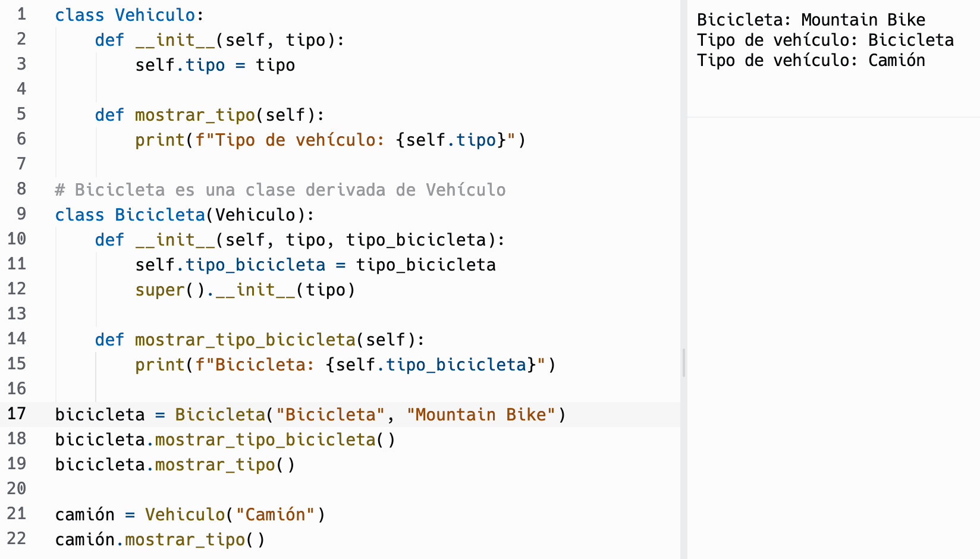Click 'Vehiculo' inside the Bicicleta class parentheses
980x559 pixels.
pyautogui.click(x=255, y=215)
